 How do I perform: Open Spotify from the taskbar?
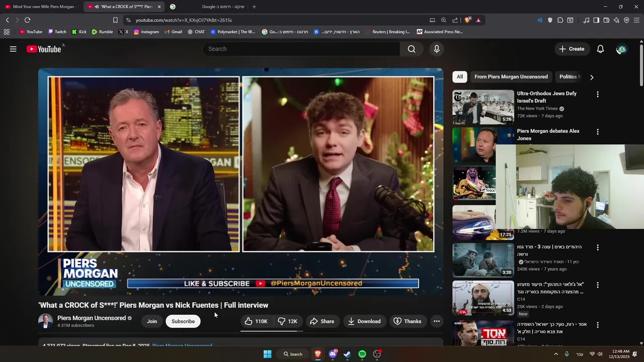click(362, 354)
